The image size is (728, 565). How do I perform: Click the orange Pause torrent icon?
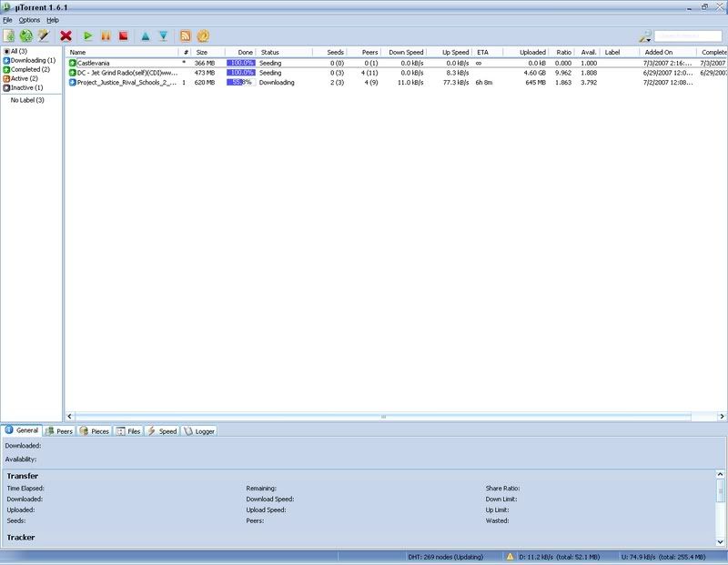[106, 35]
